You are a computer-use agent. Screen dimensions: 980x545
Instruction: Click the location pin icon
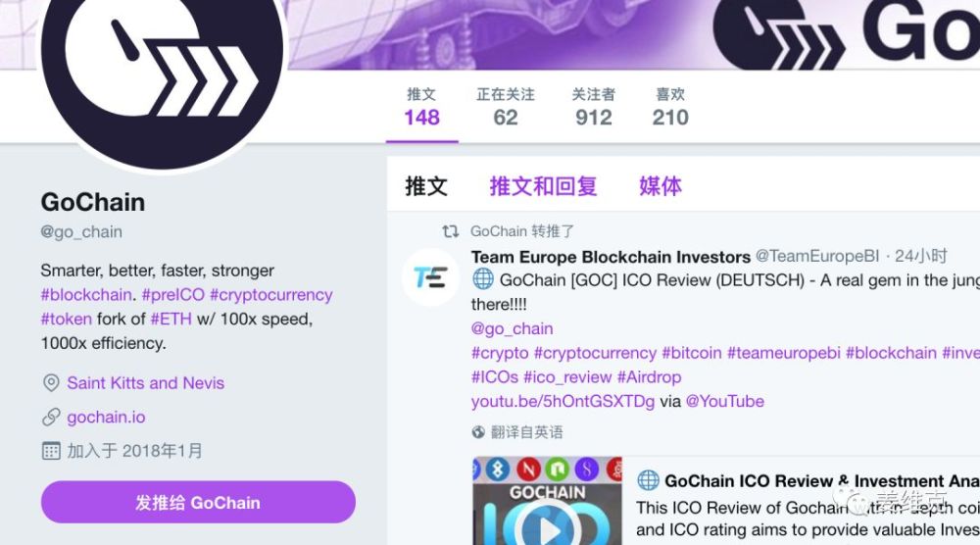[51, 383]
